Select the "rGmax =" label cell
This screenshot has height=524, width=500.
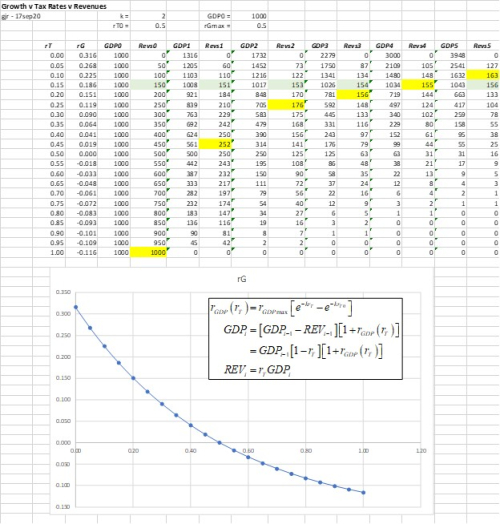(x=217, y=26)
